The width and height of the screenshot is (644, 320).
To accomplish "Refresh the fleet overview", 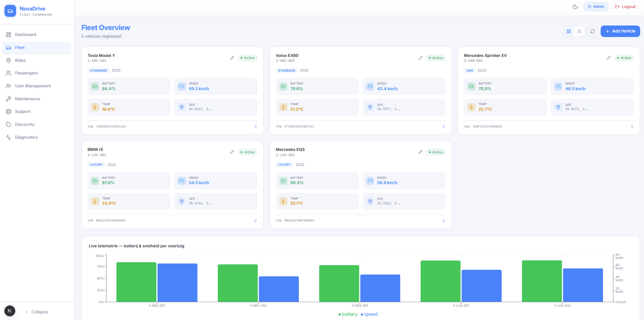I will pyautogui.click(x=593, y=31).
